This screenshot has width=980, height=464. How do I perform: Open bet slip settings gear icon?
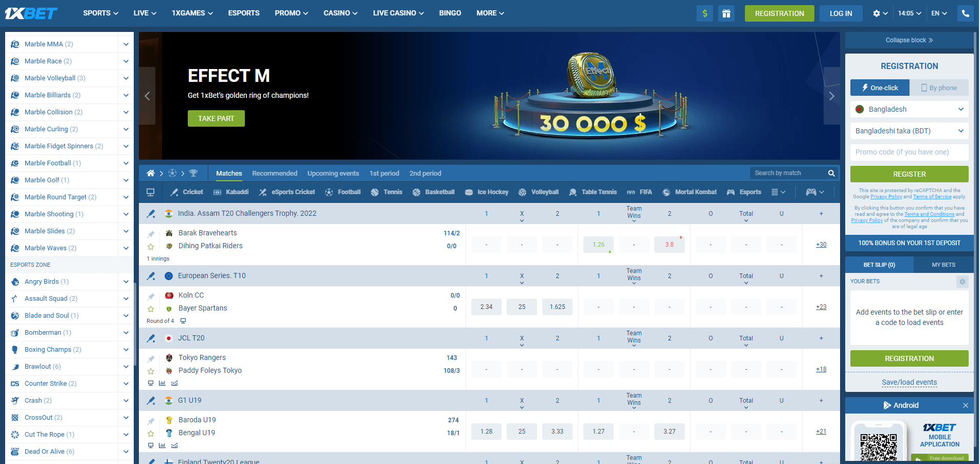pyautogui.click(x=963, y=282)
